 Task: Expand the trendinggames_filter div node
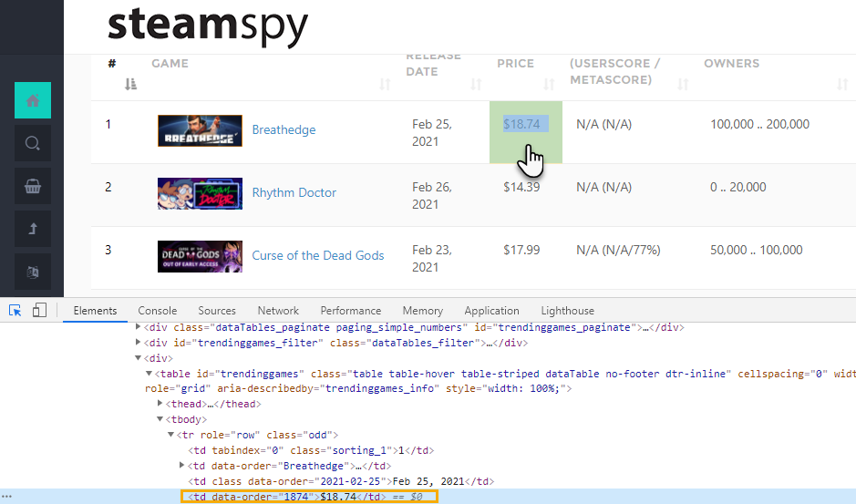[x=139, y=343]
